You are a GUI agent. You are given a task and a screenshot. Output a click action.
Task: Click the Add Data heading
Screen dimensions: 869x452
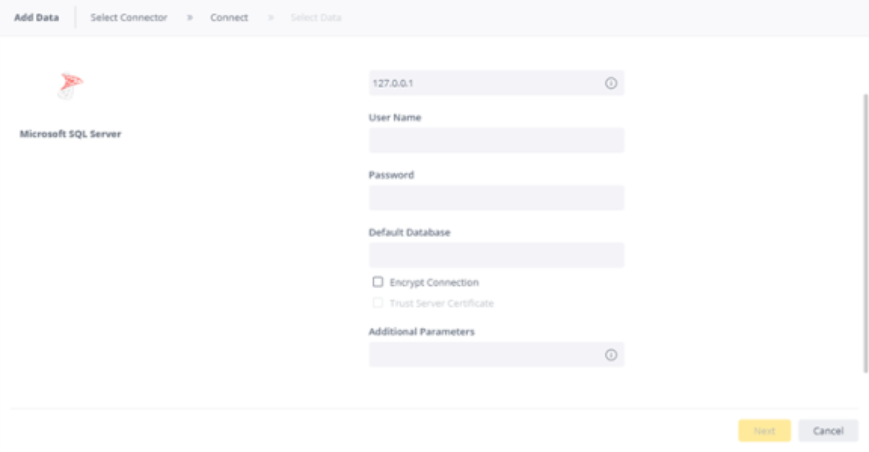37,18
